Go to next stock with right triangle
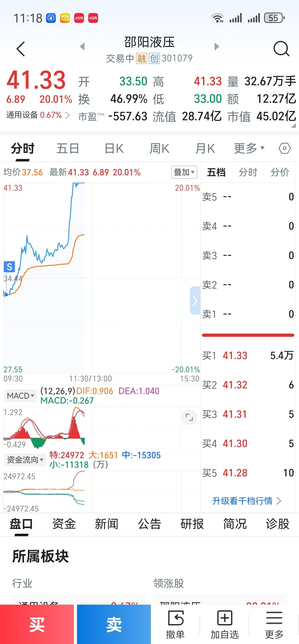 (217, 46)
